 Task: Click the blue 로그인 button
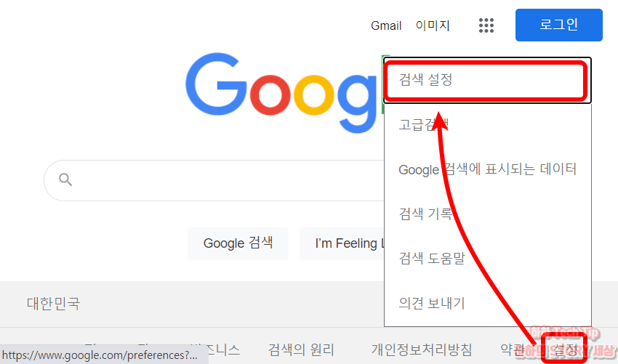click(x=558, y=25)
